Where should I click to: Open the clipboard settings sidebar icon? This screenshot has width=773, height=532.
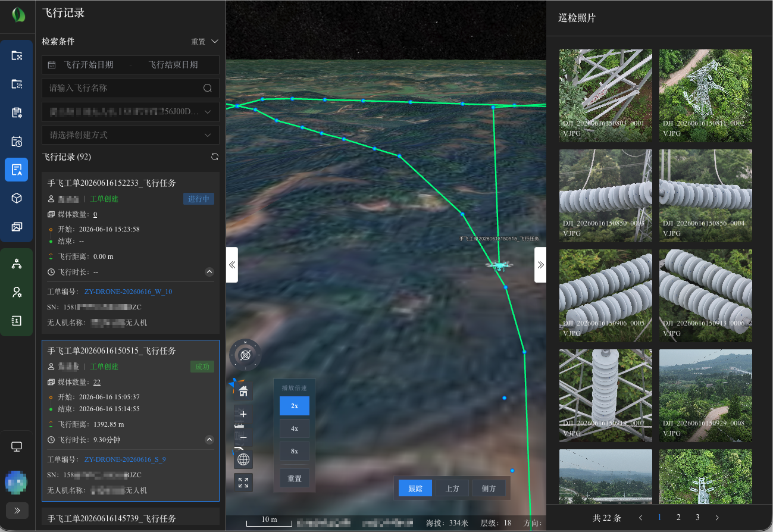[x=17, y=112]
